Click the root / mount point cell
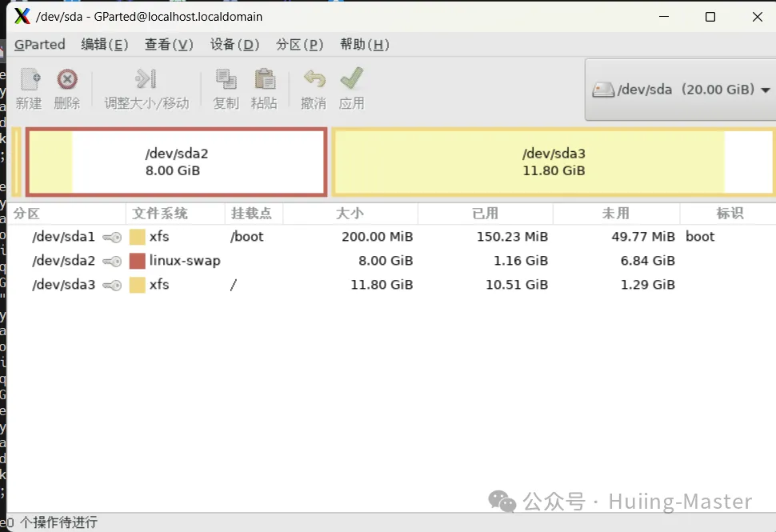 (234, 285)
